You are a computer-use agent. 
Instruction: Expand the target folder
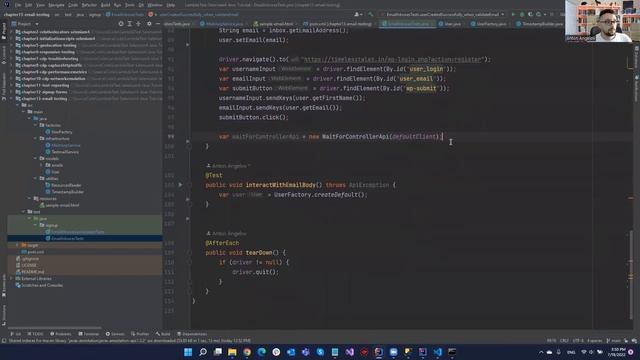point(18,245)
